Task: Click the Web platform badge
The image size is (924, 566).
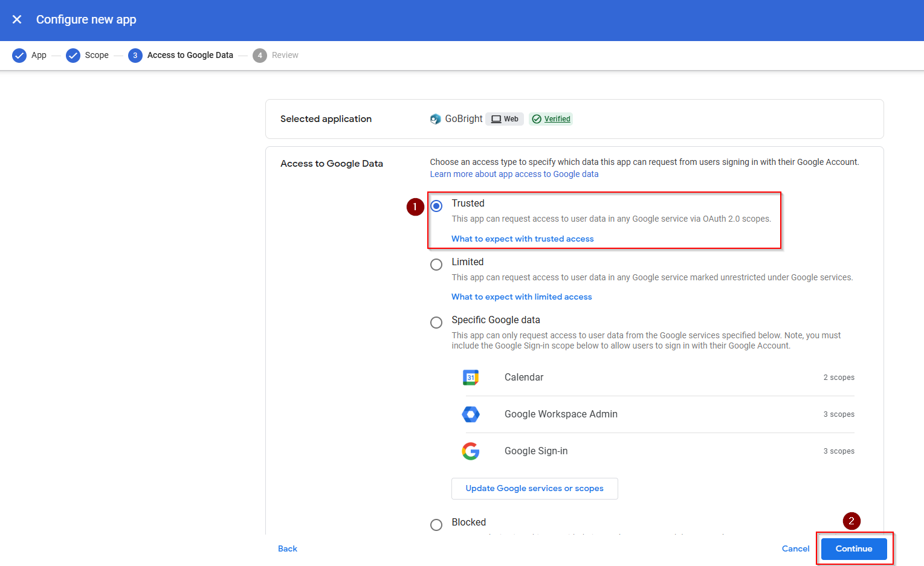Action: pyautogui.click(x=505, y=119)
